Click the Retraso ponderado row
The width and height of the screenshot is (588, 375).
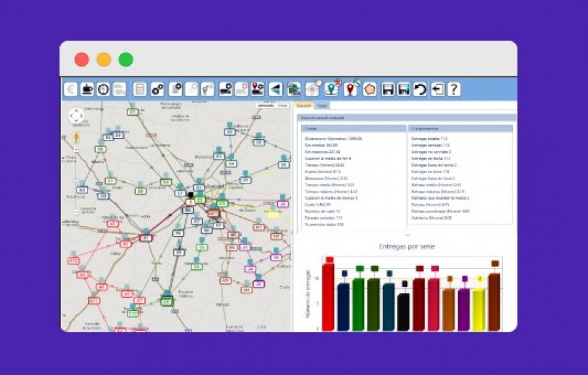tap(440, 211)
